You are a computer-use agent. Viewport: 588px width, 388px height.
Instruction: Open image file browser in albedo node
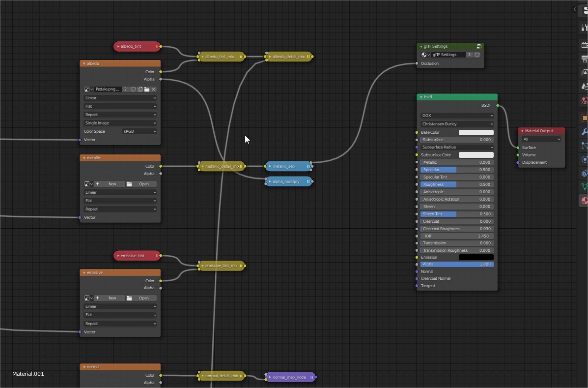coord(147,90)
